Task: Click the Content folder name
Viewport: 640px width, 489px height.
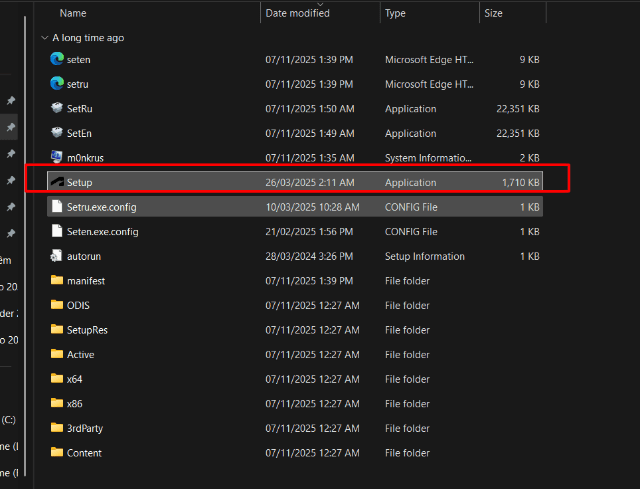Action: (84, 453)
